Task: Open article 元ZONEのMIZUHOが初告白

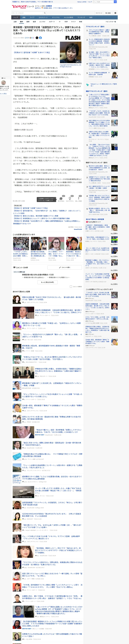Action: (x=51, y=515)
